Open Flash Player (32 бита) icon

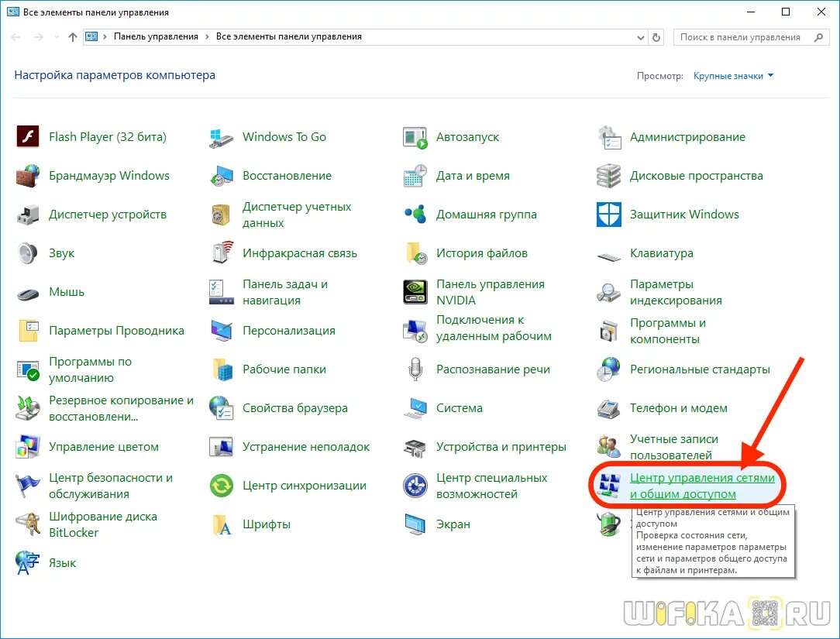click(x=28, y=136)
